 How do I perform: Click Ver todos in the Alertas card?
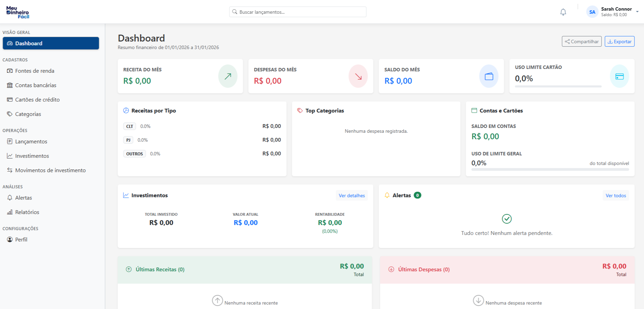click(615, 195)
